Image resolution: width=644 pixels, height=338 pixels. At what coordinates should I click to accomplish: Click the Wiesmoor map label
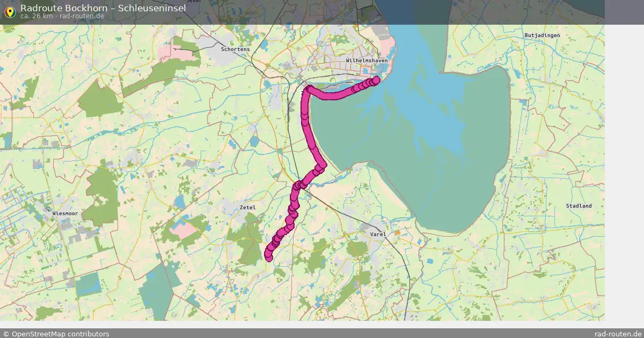pos(65,214)
